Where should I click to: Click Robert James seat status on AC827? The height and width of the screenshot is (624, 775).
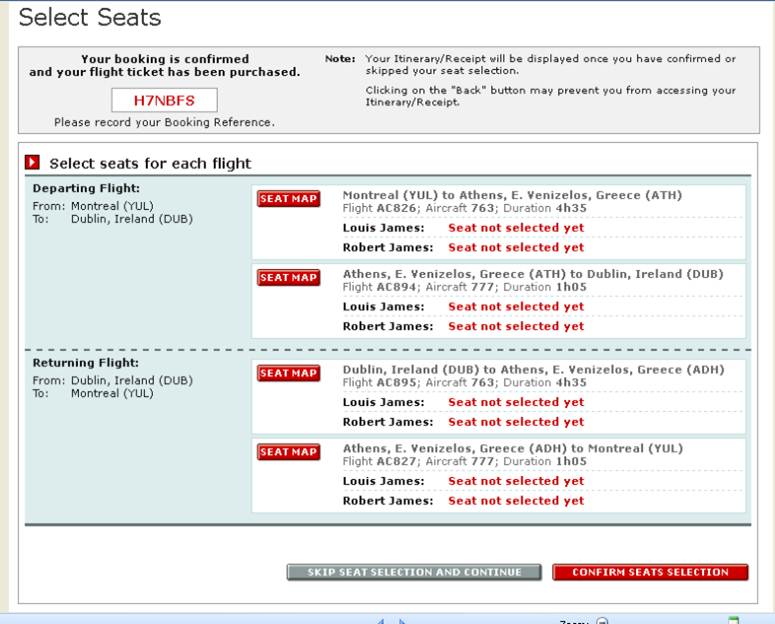click(x=516, y=501)
